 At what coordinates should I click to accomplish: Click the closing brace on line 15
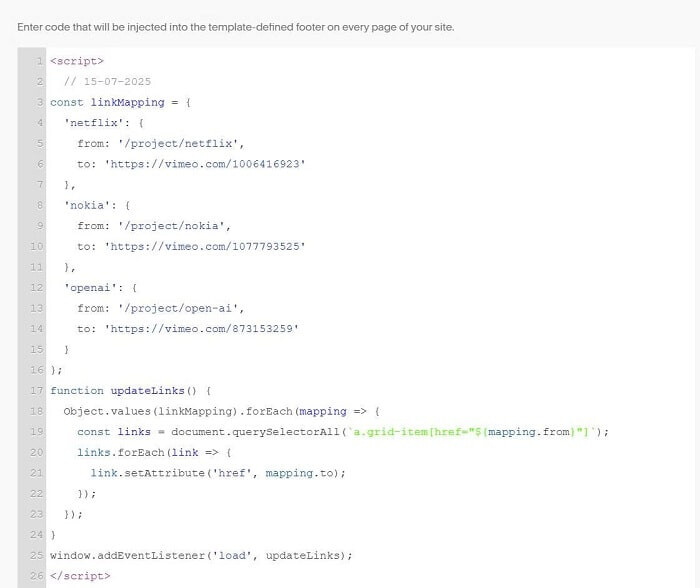point(67,350)
